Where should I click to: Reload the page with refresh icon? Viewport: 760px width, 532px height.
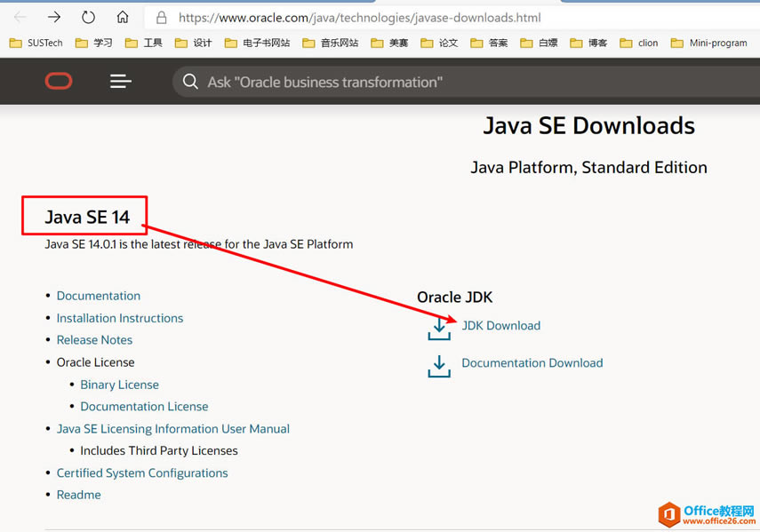coord(88,18)
